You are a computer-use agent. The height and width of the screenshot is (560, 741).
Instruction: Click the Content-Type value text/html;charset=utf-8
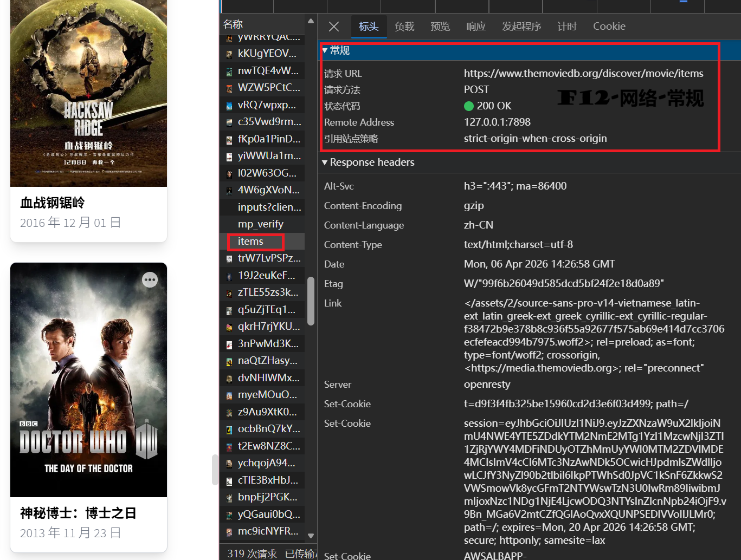point(518,244)
